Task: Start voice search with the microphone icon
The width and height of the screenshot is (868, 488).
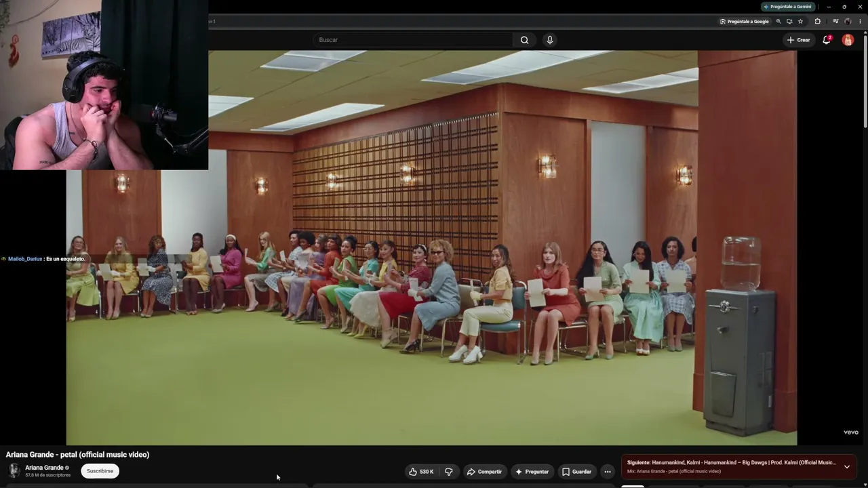Action: click(x=550, y=40)
